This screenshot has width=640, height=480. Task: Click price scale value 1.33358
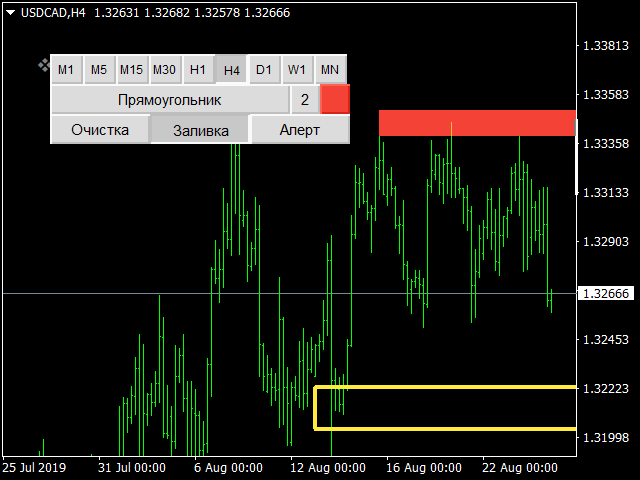606,144
